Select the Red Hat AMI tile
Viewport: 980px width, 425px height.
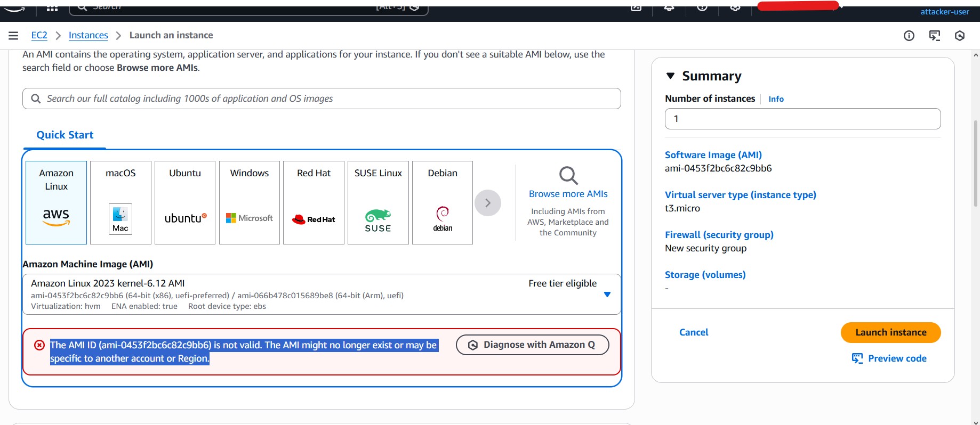314,202
